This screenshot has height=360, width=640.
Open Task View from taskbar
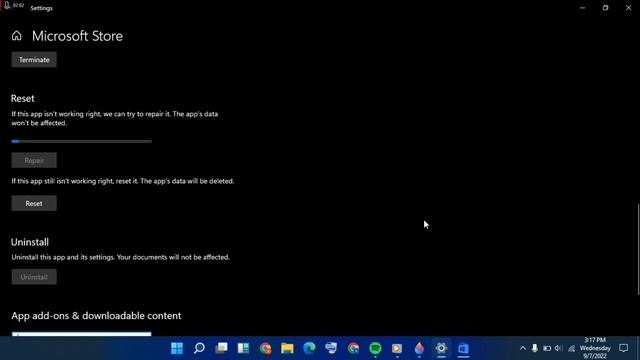221,348
